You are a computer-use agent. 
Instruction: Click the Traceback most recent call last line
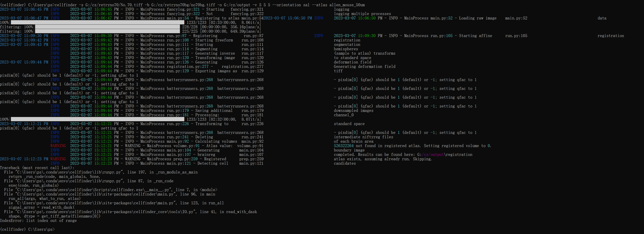37,168
